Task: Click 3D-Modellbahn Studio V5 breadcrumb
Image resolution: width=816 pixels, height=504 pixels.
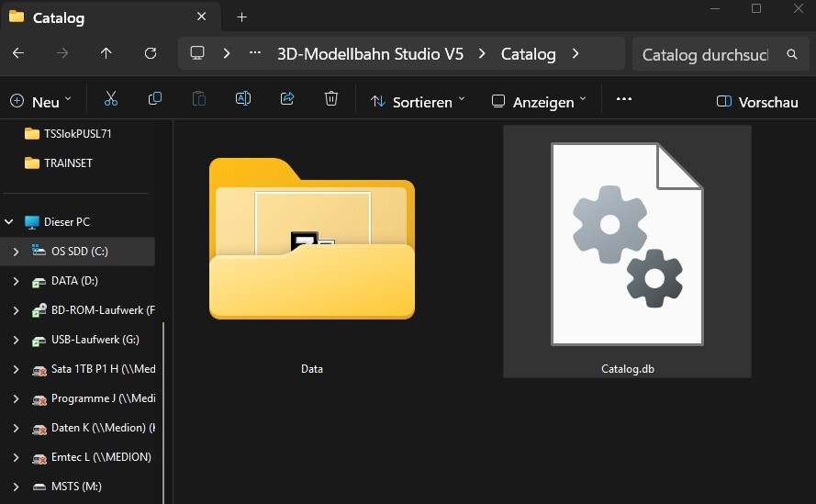Action: pyautogui.click(x=370, y=54)
